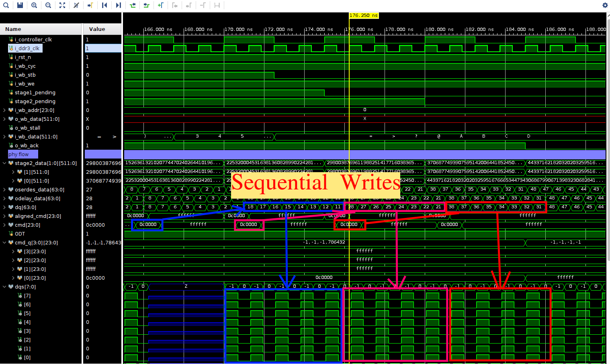Select the dqs bit [4] signal
Viewport: 610px width, 364px height.
coord(27,322)
